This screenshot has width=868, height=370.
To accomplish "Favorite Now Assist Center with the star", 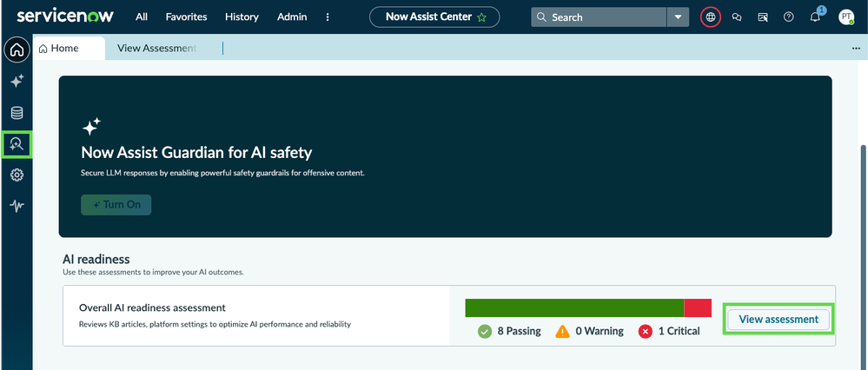I will [481, 17].
